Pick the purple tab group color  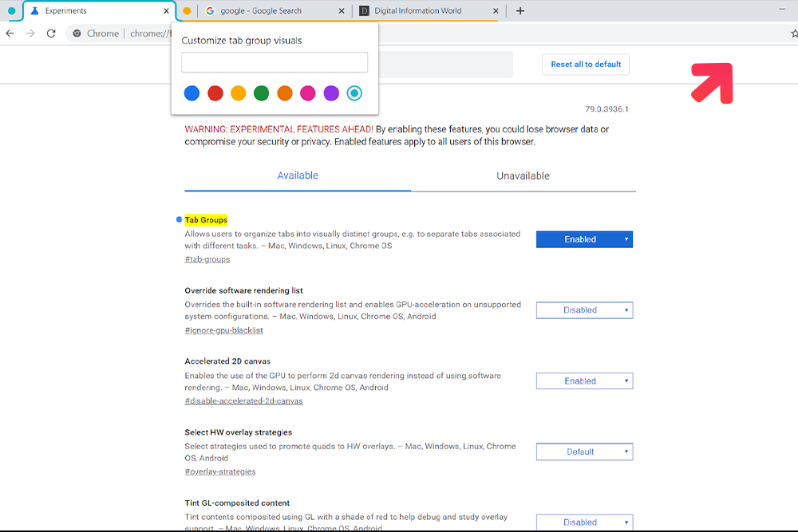(x=331, y=93)
